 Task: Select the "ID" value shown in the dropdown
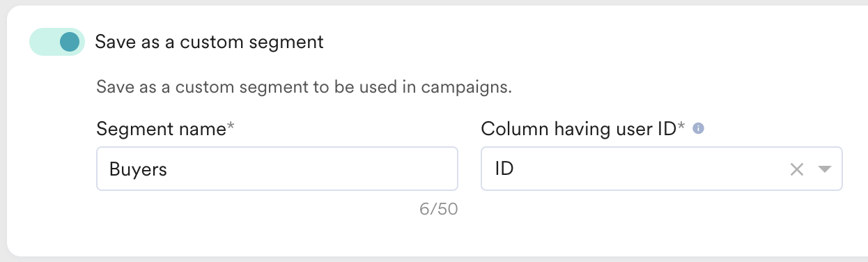coord(504,169)
